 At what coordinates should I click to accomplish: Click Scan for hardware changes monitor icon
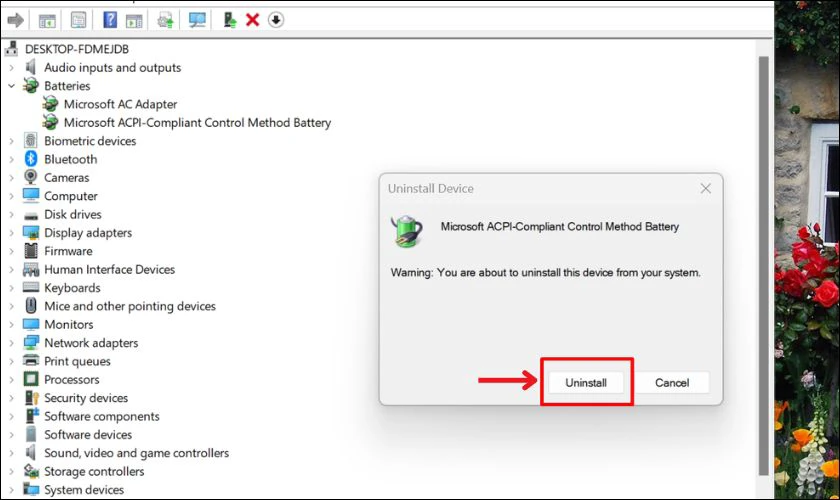click(x=197, y=20)
